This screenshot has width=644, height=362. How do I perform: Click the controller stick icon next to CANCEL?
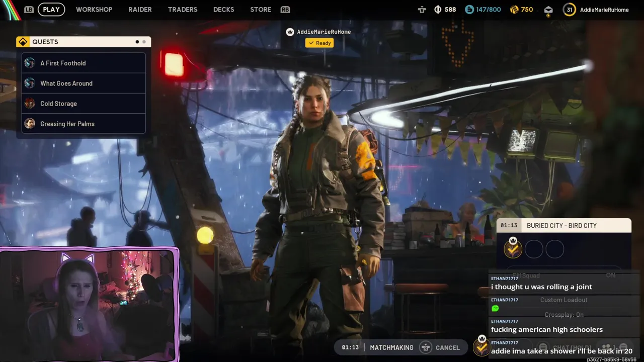[x=426, y=347]
